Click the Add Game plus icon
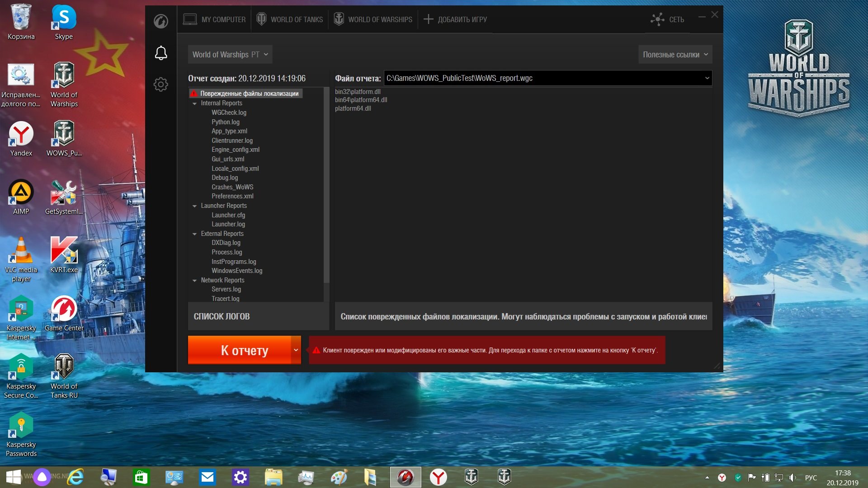The width and height of the screenshot is (868, 488). (x=428, y=20)
